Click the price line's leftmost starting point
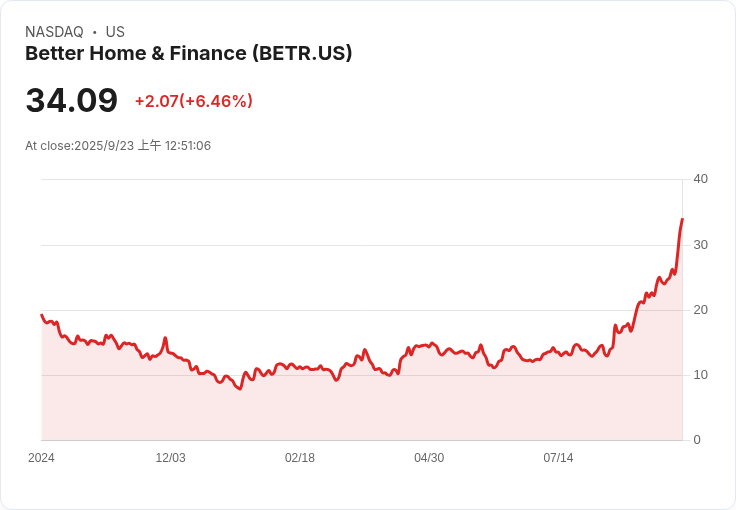 point(41,315)
